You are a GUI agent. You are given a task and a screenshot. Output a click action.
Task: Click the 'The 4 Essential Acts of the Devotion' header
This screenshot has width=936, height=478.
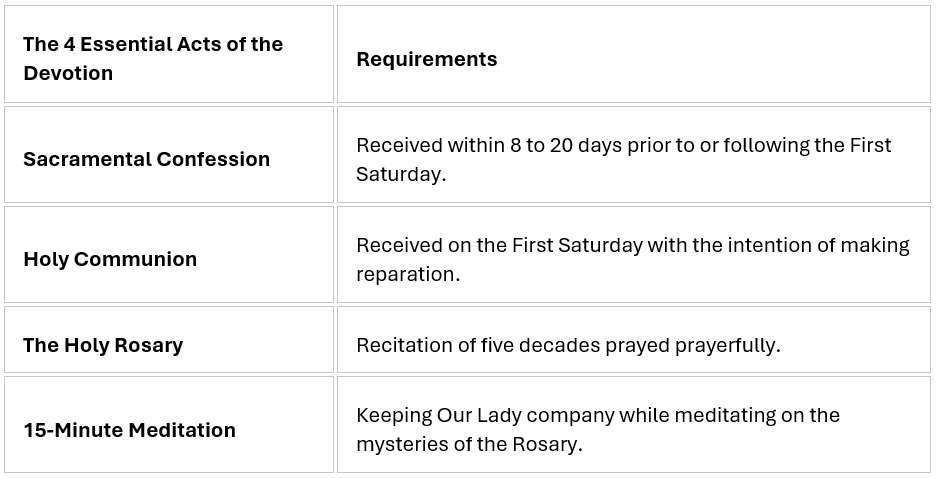[169, 54]
